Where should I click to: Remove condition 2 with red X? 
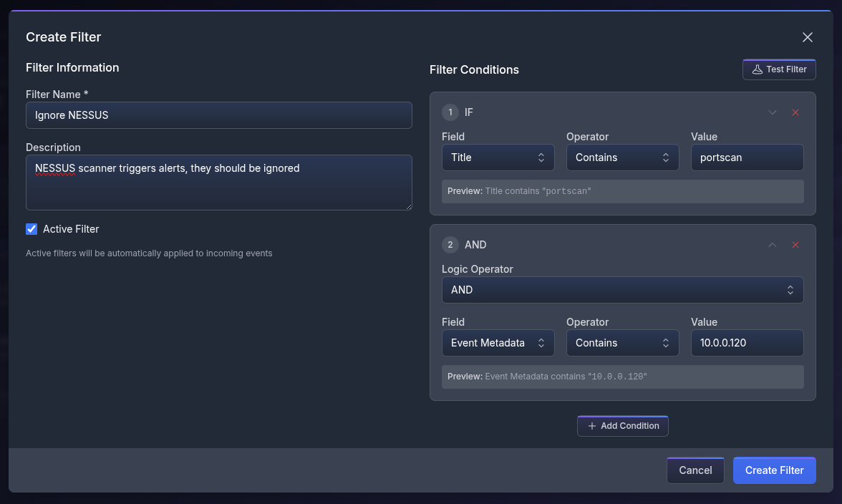click(x=795, y=245)
